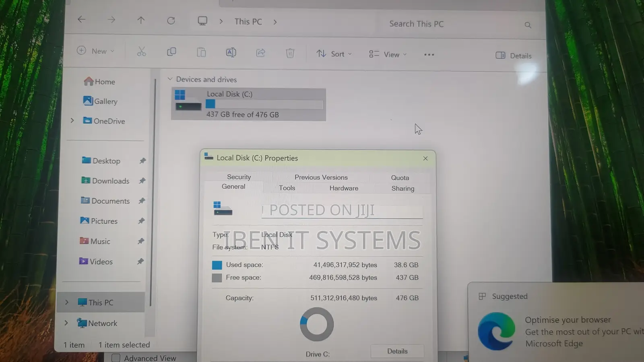Select Network in the navigation pane
644x362 pixels.
[x=97, y=323]
